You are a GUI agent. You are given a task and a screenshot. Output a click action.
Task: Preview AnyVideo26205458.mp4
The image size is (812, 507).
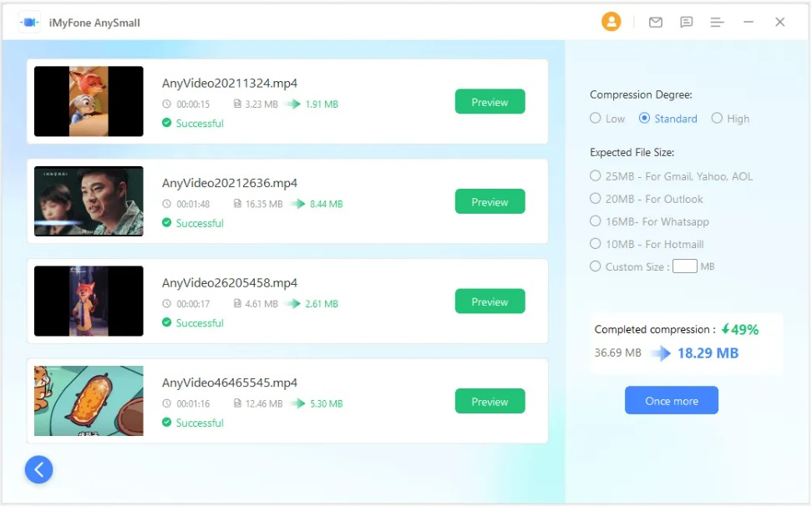click(490, 302)
